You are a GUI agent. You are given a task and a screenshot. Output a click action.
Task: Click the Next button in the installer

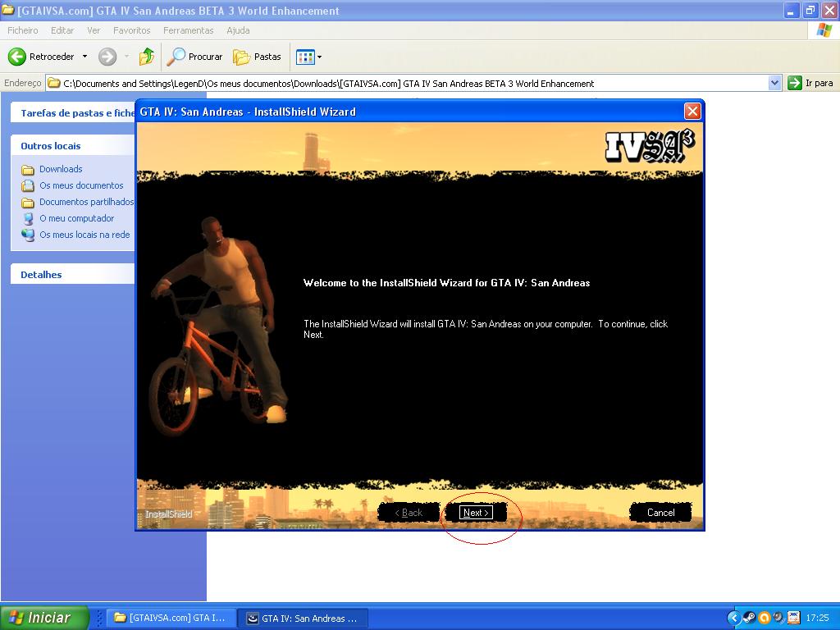pos(476,513)
